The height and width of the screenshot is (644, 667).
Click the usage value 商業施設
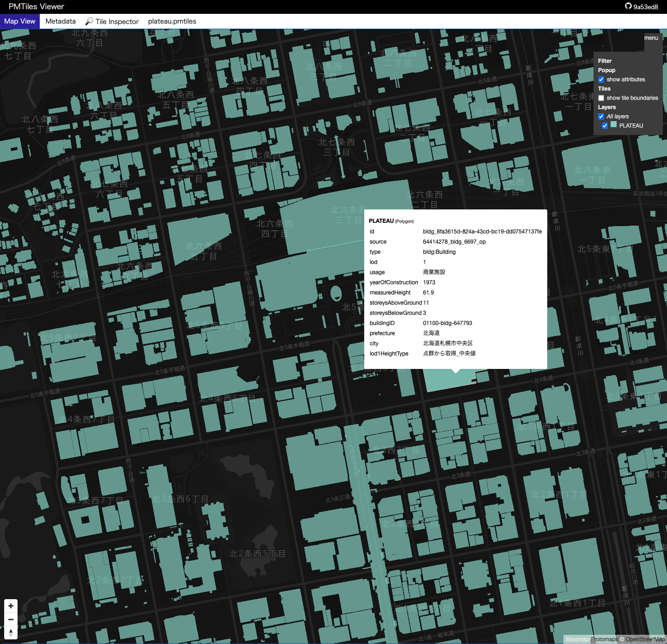434,272
